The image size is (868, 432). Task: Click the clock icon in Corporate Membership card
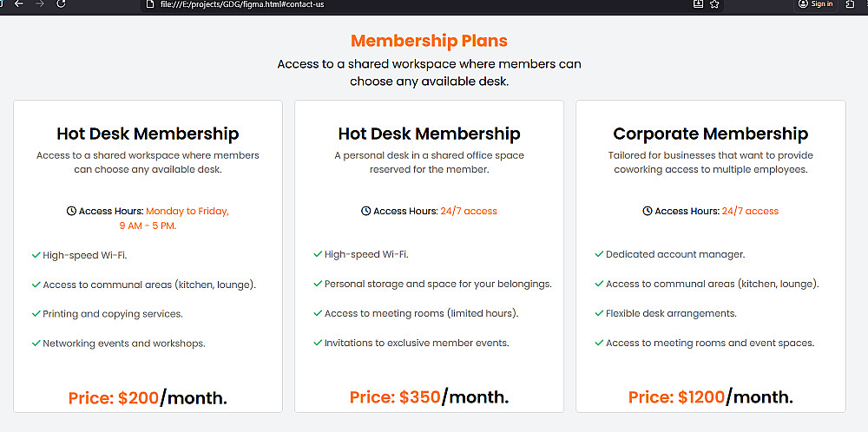(x=648, y=211)
